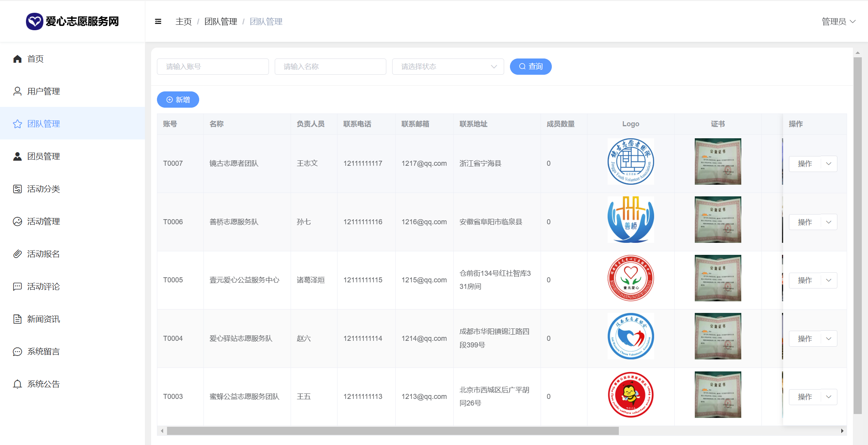Open the 新闻资讯 sidebar menu item
Image resolution: width=868 pixels, height=445 pixels.
pos(43,319)
